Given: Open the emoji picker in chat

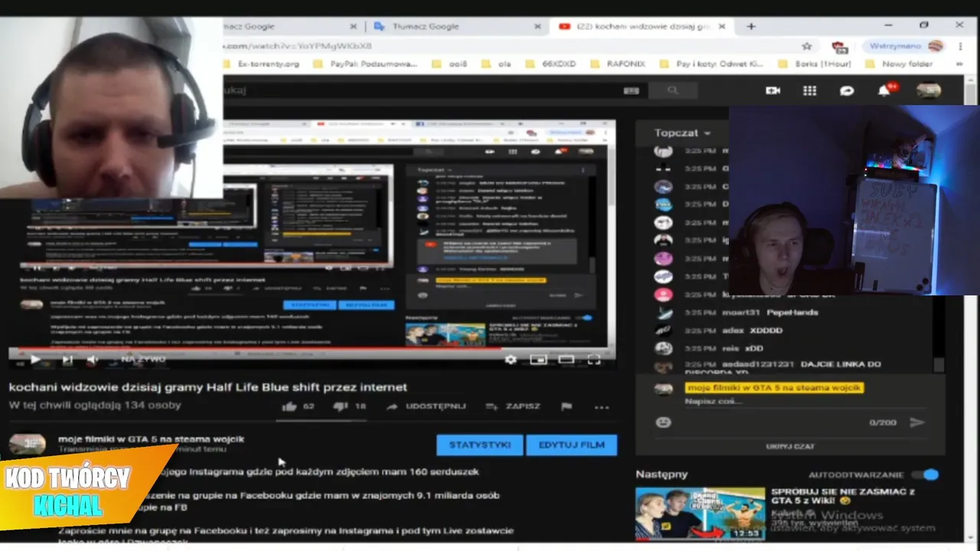Looking at the screenshot, I should (x=663, y=422).
